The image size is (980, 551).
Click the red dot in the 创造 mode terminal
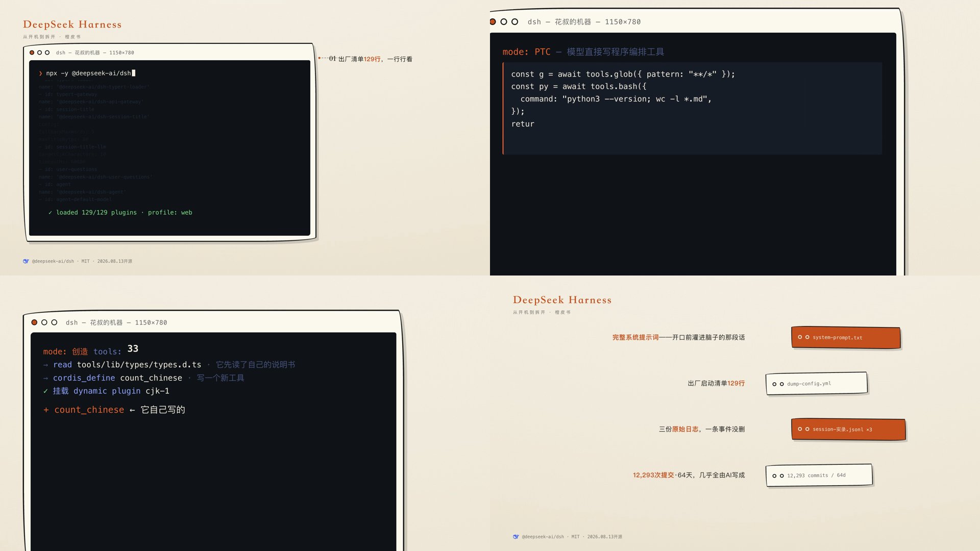click(x=34, y=322)
